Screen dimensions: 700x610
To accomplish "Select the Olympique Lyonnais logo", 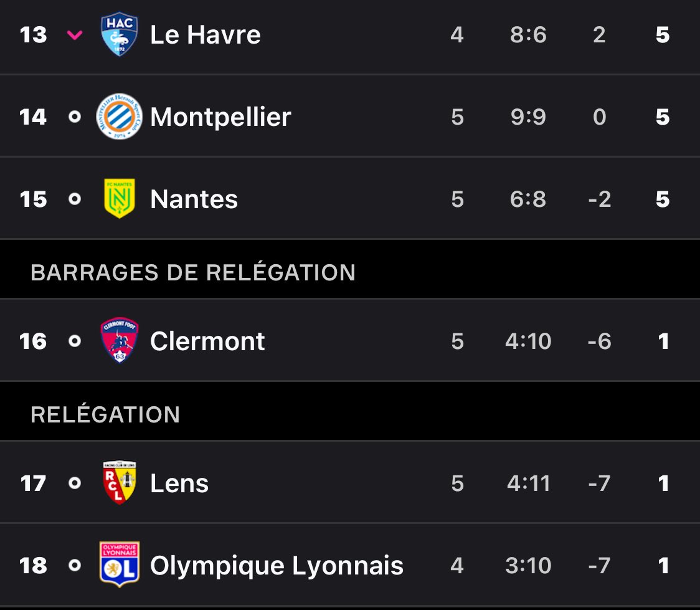I will pyautogui.click(x=119, y=565).
